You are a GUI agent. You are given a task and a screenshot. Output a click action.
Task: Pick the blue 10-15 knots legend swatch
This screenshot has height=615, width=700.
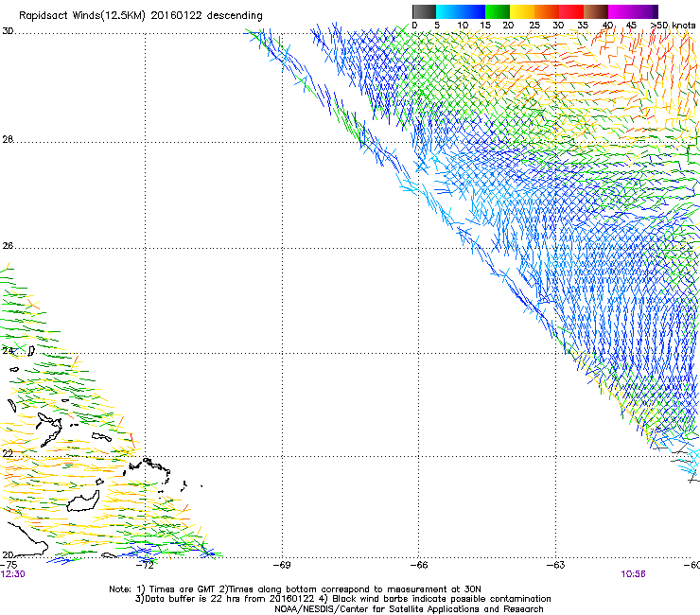[473, 11]
